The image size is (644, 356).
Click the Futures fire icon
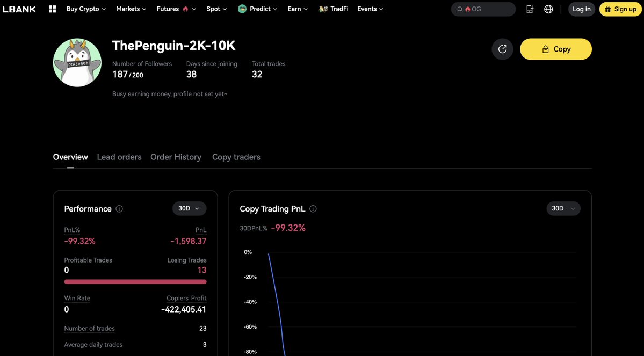[186, 9]
